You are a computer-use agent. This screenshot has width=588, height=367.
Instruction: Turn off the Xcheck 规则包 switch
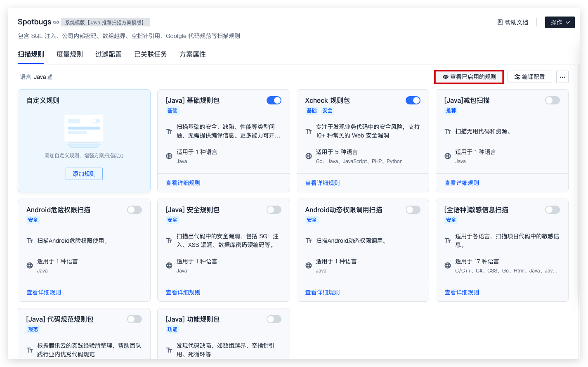point(413,100)
